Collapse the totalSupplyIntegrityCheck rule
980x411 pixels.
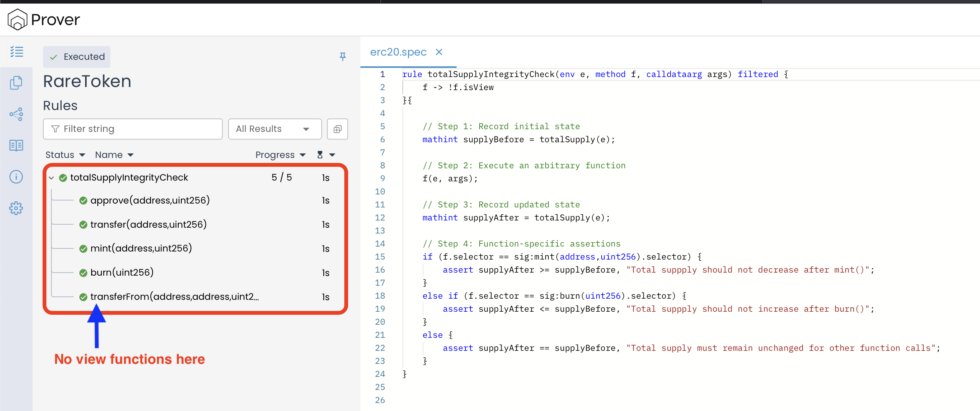51,178
